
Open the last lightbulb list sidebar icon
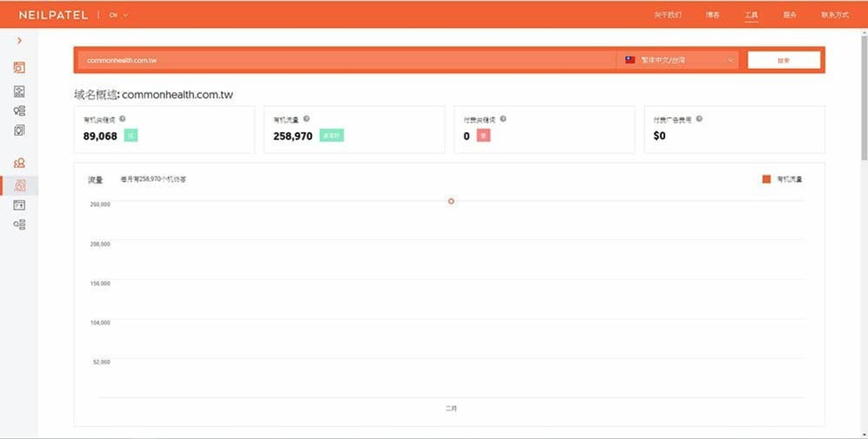(x=19, y=225)
